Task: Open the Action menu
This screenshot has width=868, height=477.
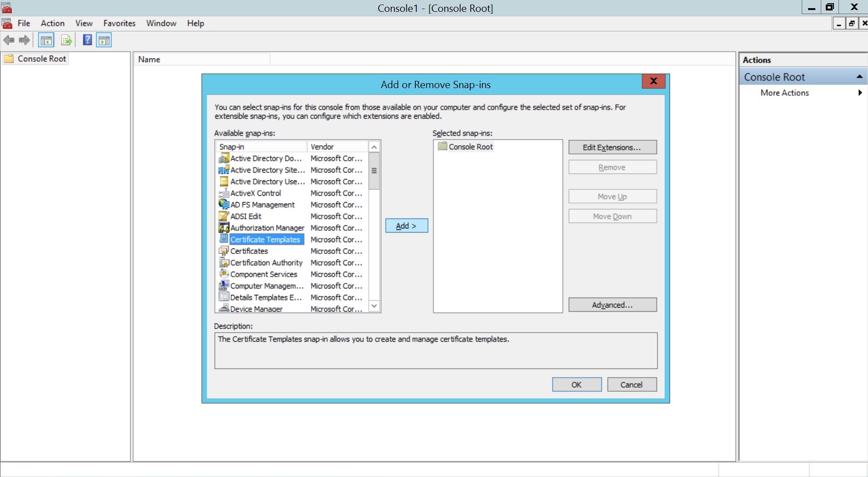Action: click(52, 23)
